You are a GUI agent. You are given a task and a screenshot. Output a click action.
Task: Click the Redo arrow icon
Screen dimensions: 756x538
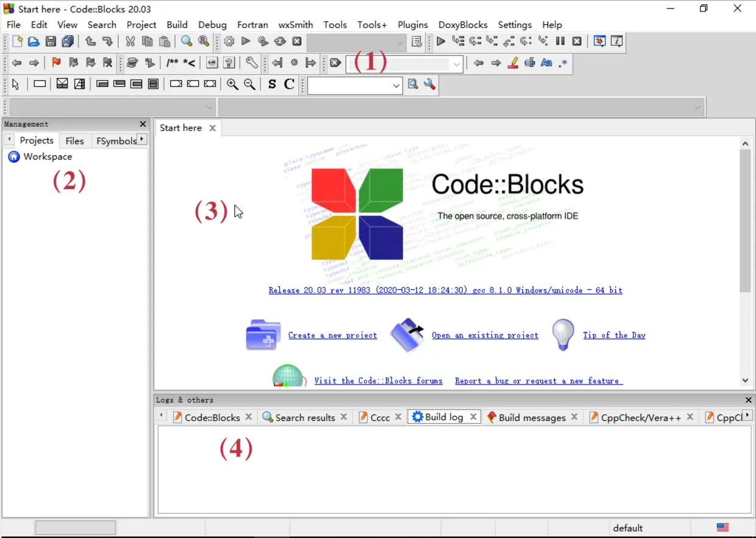107,41
